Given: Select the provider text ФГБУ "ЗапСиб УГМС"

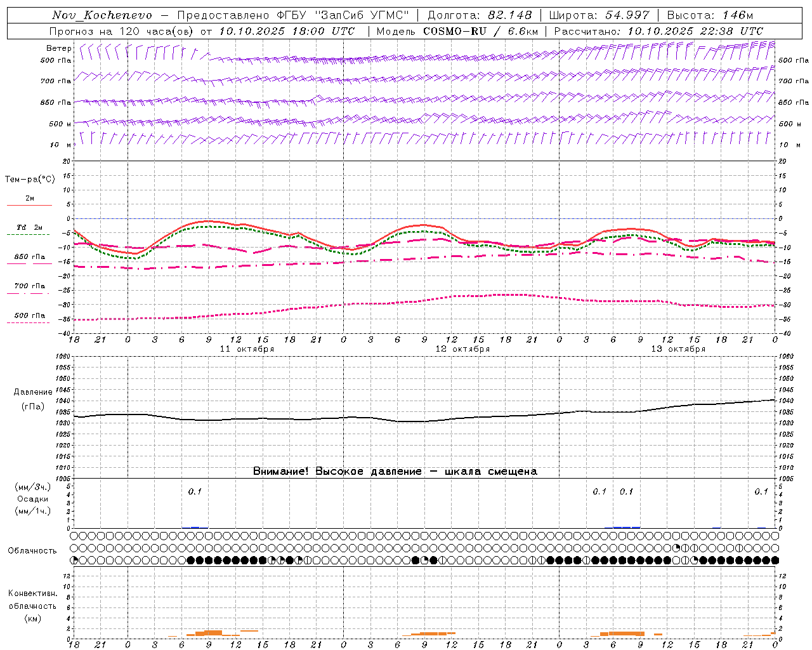Looking at the screenshot, I should tap(343, 15).
